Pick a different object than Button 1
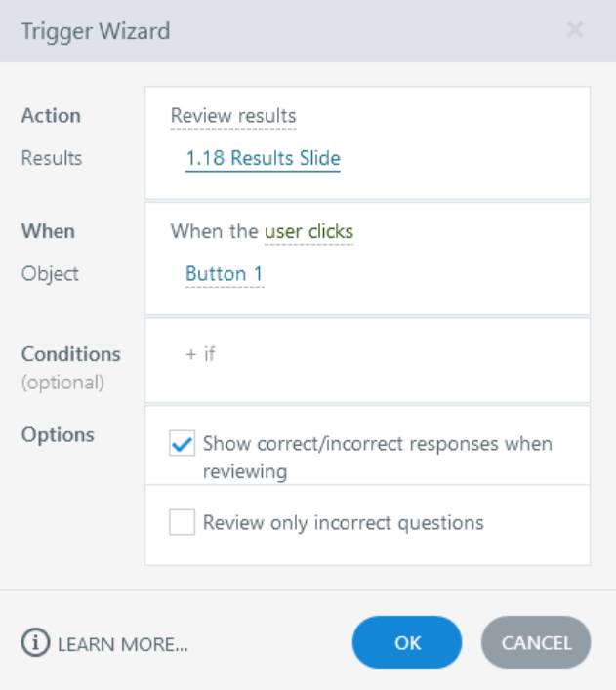616x690 pixels. pos(225,275)
